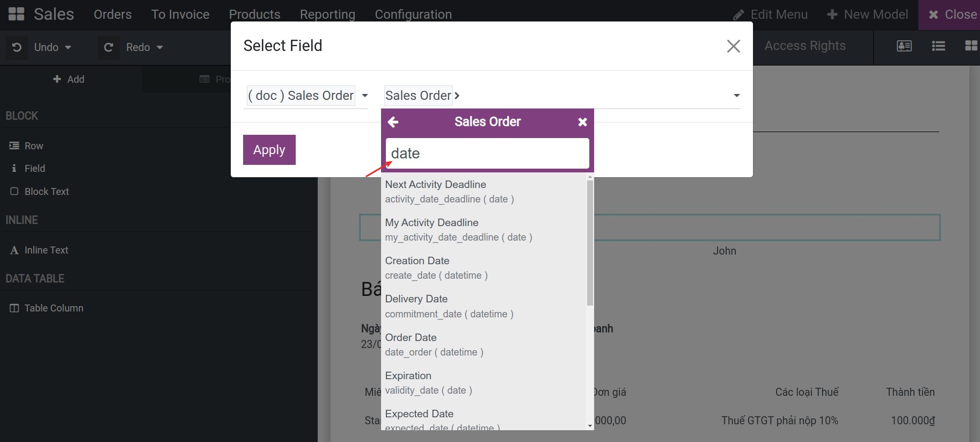Open the To Invoice menu
The image size is (980, 442).
(180, 15)
